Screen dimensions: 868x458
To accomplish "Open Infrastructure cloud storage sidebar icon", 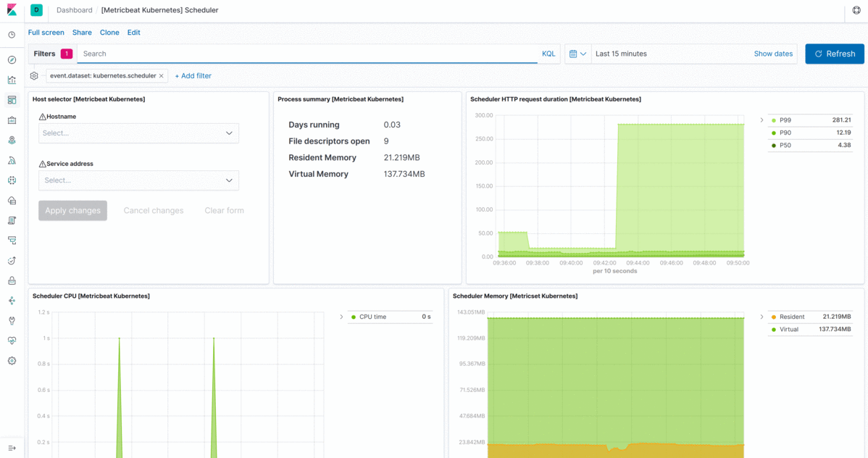I will pyautogui.click(x=12, y=201).
